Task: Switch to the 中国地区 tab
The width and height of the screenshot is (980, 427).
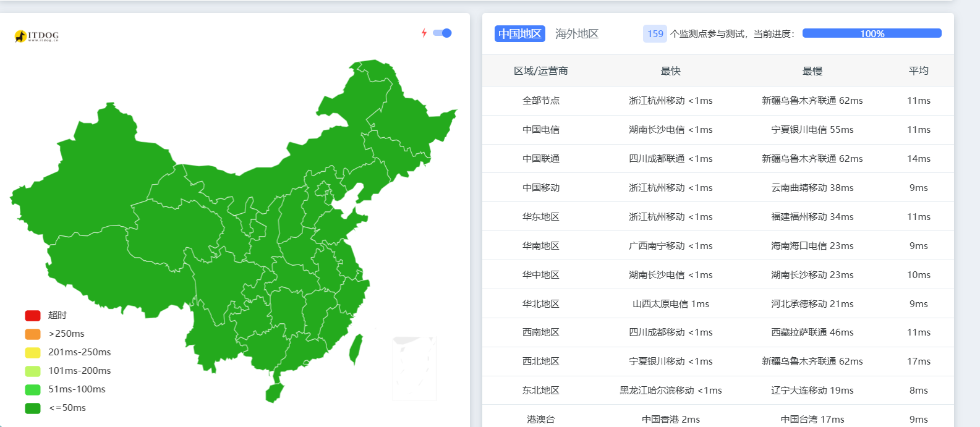Action: (519, 34)
